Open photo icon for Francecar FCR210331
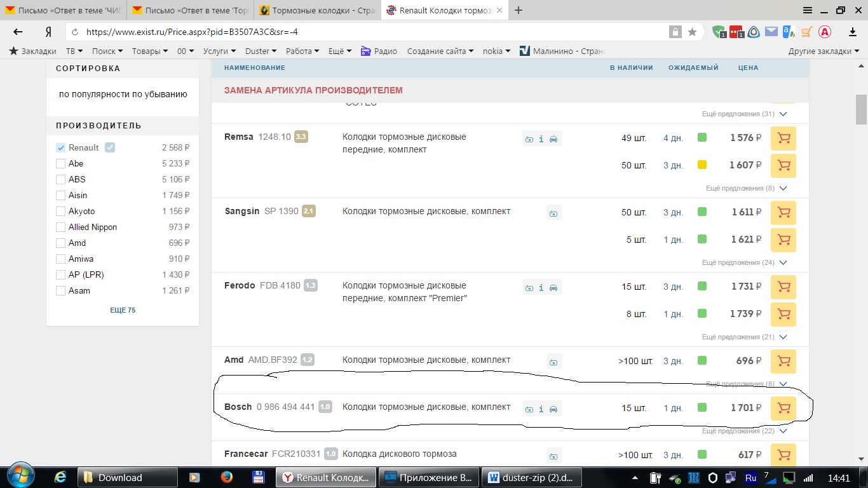This screenshot has height=488, width=868. pyautogui.click(x=553, y=456)
